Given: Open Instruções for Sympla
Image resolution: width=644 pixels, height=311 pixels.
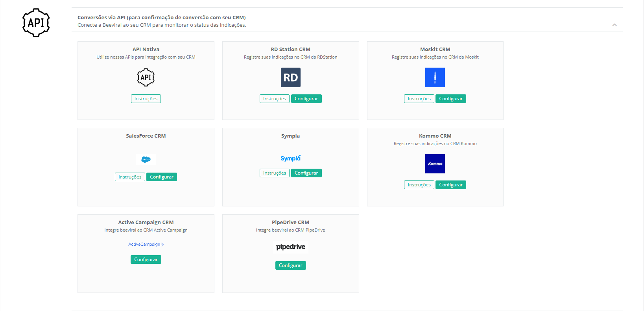Looking at the screenshot, I should [x=275, y=173].
